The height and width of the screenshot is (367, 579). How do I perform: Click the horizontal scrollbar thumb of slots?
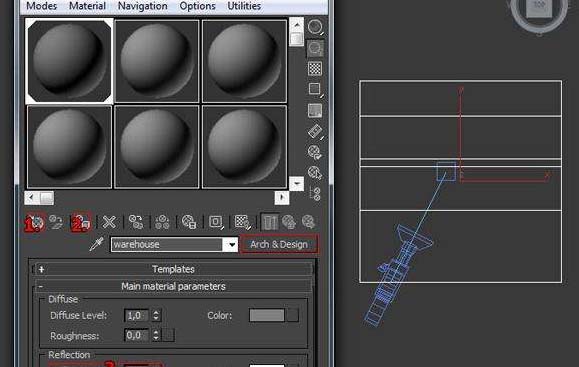pos(47,198)
